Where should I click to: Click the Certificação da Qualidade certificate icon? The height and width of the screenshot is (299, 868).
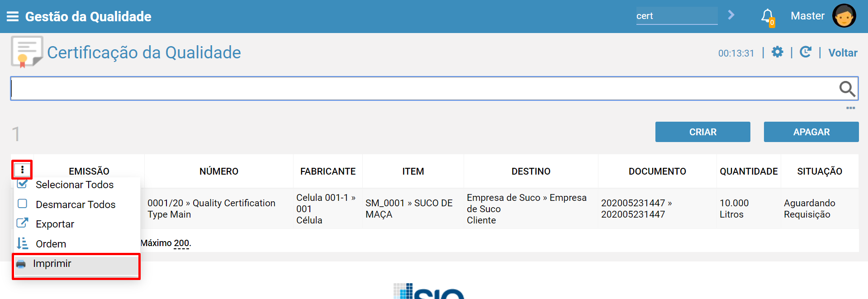tap(27, 52)
